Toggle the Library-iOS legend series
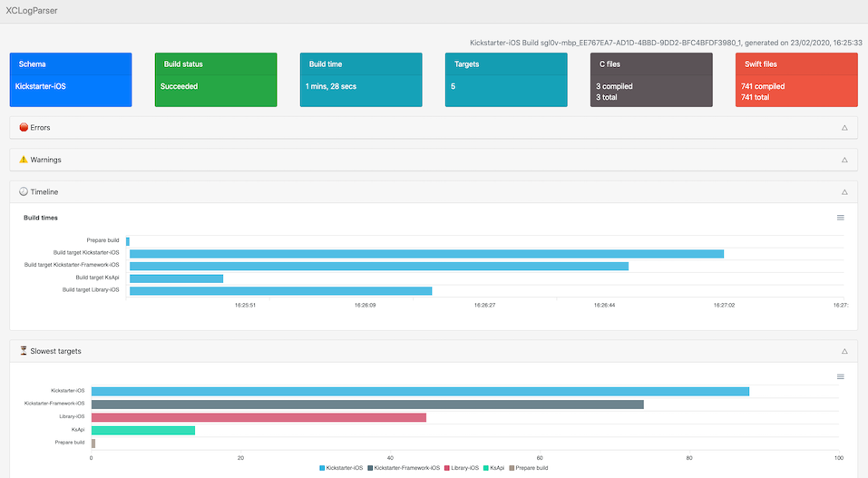This screenshot has width=868, height=478. (x=461, y=468)
